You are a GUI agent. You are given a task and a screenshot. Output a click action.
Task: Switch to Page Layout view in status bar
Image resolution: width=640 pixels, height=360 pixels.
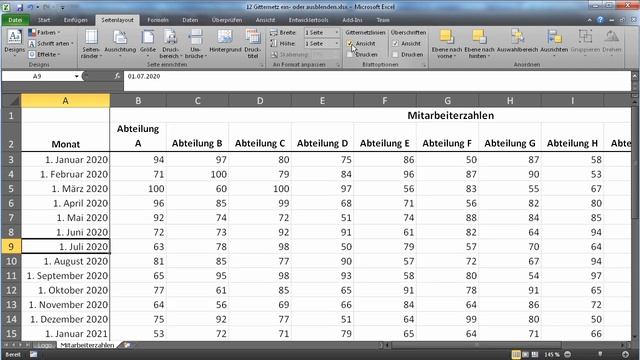pos(525,354)
